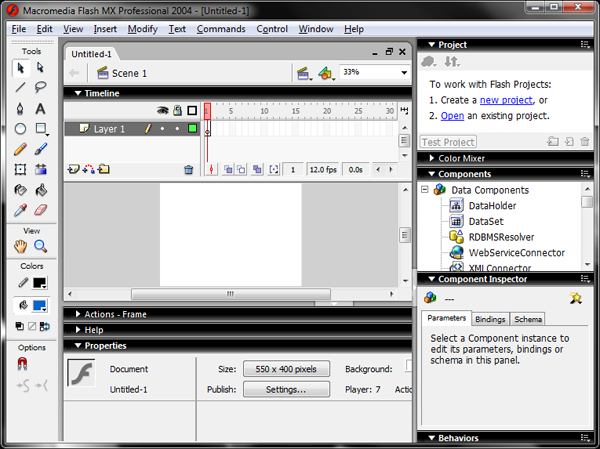The height and width of the screenshot is (449, 600).
Task: Switch to the Bindings tab
Action: click(490, 319)
